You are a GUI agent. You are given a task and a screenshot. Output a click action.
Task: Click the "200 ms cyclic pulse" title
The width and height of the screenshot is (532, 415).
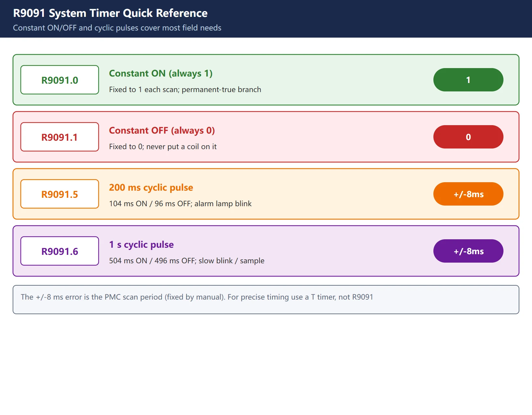pyautogui.click(x=151, y=188)
